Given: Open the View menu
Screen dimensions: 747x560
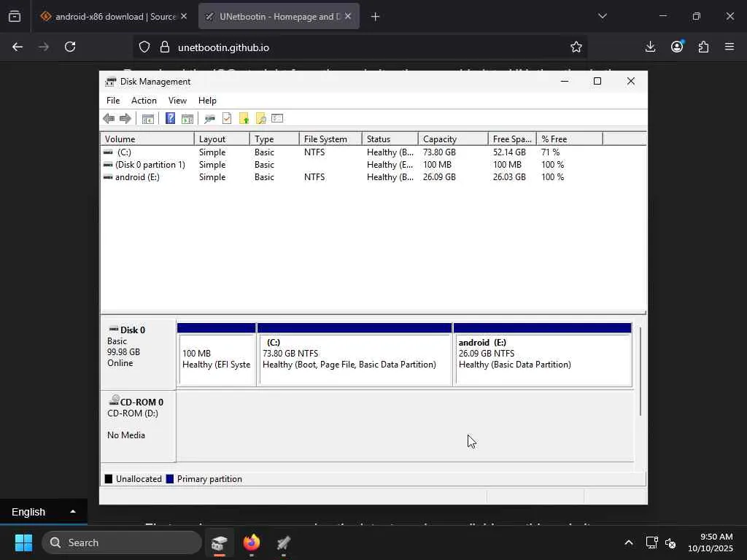Looking at the screenshot, I should (x=177, y=101).
